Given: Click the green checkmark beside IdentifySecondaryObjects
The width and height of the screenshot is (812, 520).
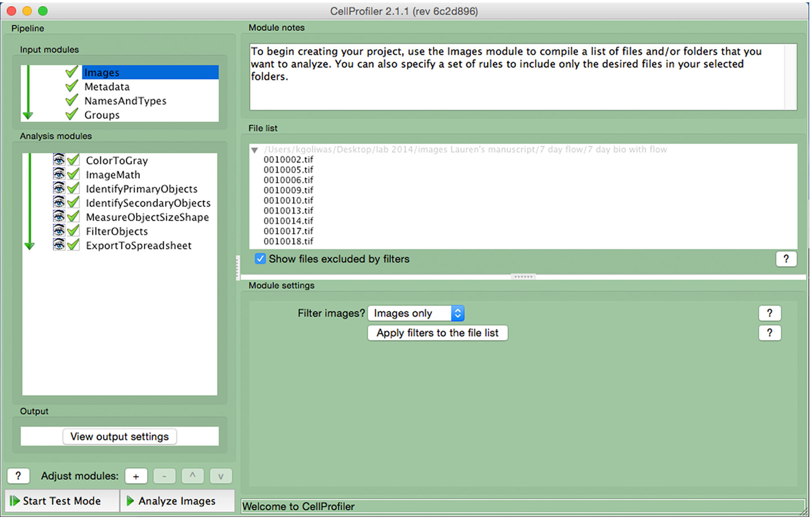Looking at the screenshot, I should tap(73, 202).
